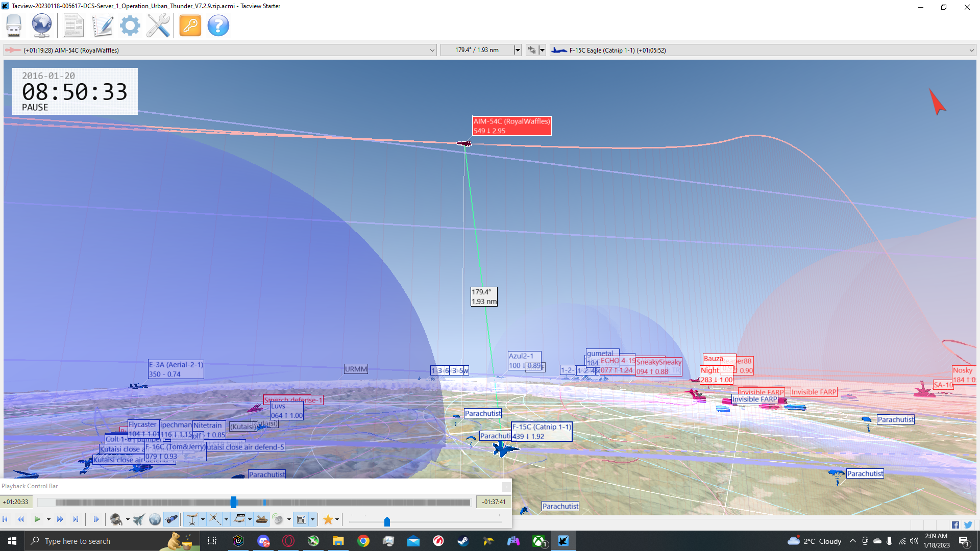Click the 08:50:33 clock display
Screen dimensions: 980x551
75,92
